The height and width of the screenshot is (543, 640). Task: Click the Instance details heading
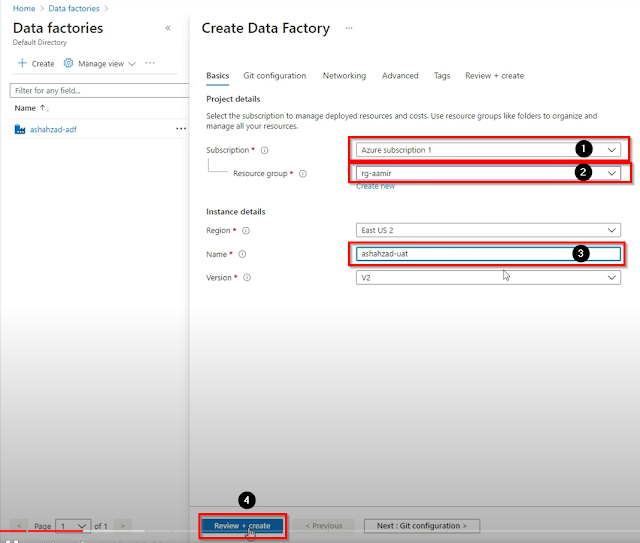pos(236,211)
